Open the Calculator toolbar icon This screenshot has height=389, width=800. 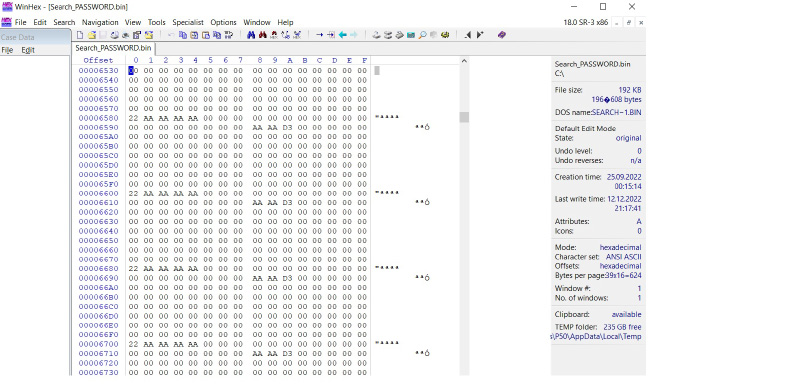tap(411, 35)
